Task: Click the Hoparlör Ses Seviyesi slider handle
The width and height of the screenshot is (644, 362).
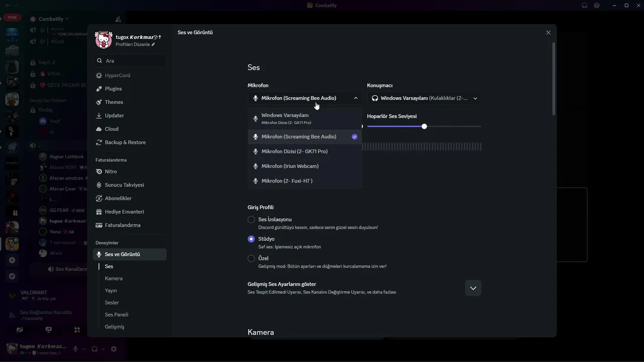Action: click(424, 127)
